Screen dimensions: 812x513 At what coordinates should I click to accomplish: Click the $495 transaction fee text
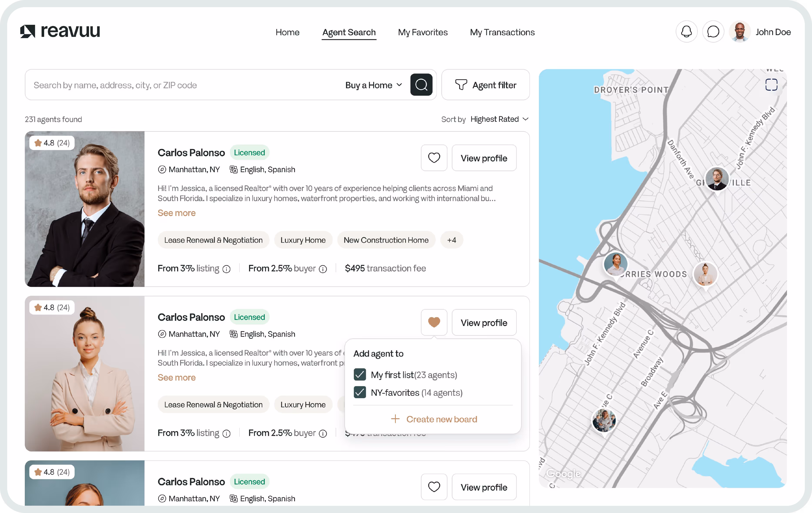pyautogui.click(x=385, y=268)
